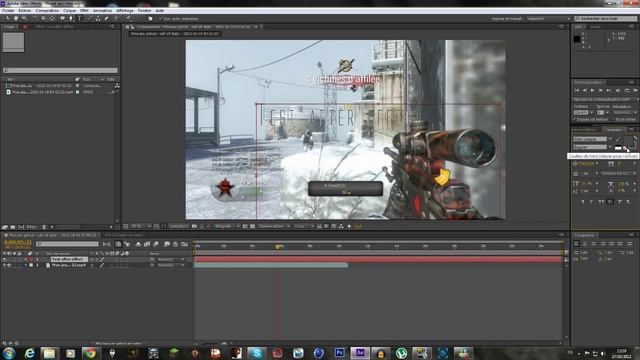Viewport: 640px width, 360px height.
Task: Open the Fichier menu
Action: (8, 11)
